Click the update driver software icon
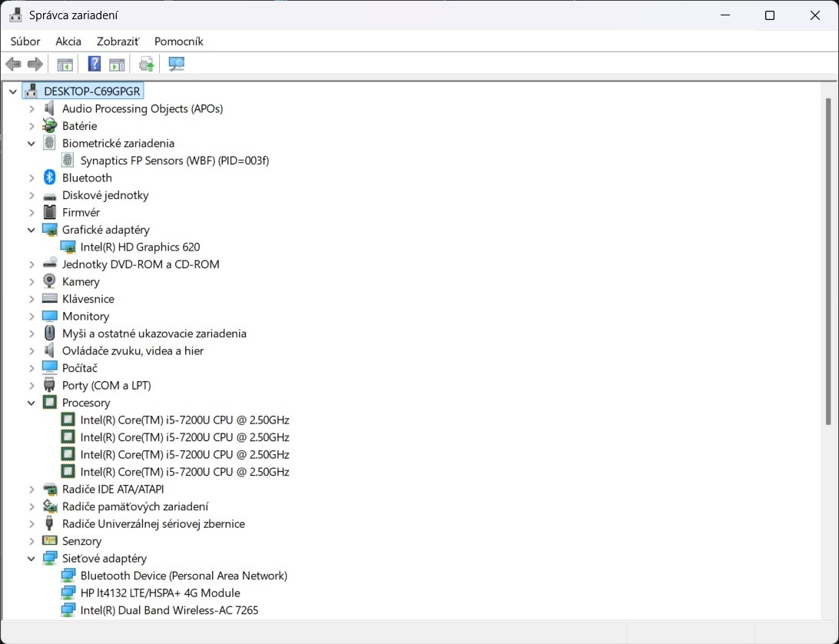Image resolution: width=839 pixels, height=644 pixels. click(x=146, y=65)
